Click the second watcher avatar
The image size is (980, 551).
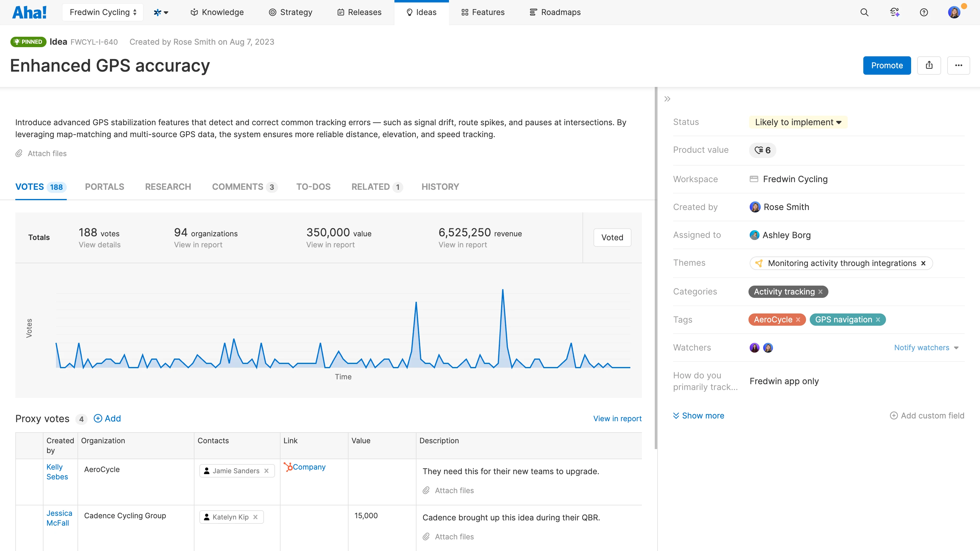coord(768,347)
